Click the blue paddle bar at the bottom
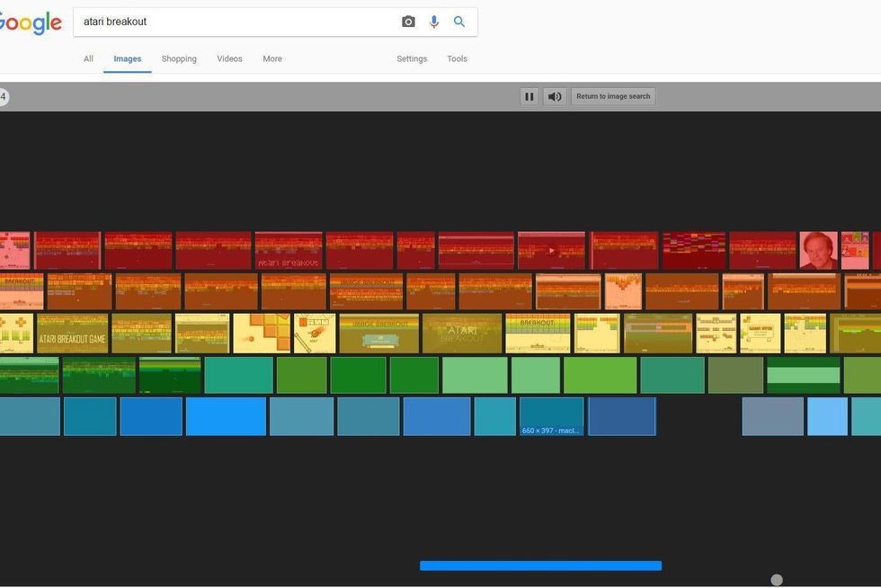 (x=540, y=566)
